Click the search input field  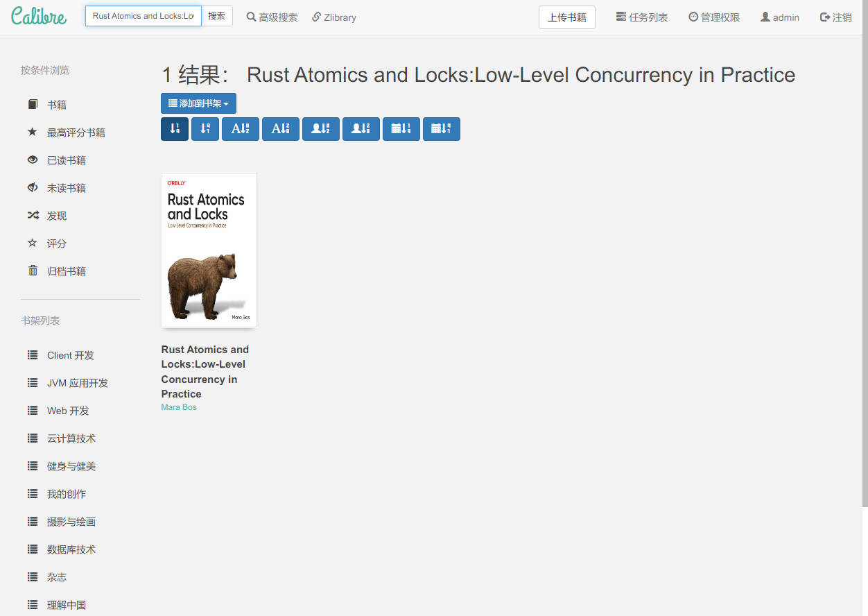(x=144, y=16)
